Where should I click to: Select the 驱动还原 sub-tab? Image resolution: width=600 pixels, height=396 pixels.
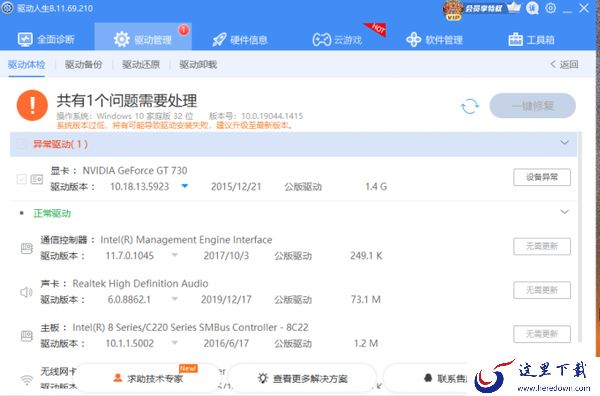click(141, 65)
